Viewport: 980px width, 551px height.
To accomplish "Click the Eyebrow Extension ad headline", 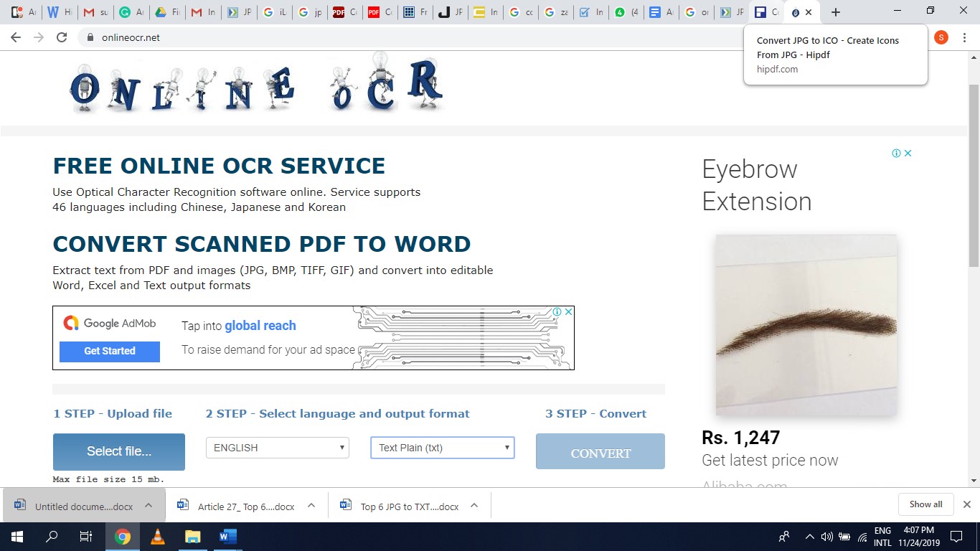I will [757, 185].
